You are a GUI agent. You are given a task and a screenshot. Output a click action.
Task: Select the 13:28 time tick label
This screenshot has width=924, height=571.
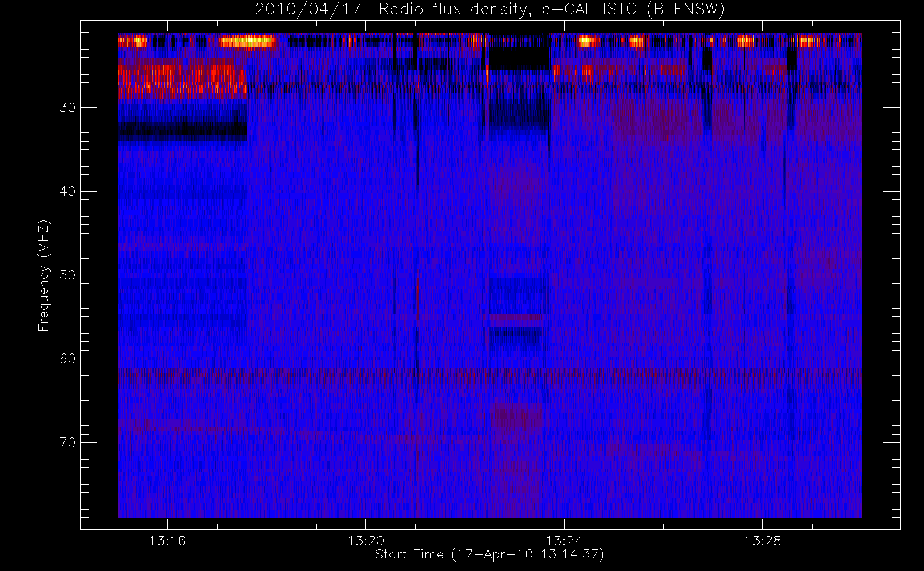(762, 541)
